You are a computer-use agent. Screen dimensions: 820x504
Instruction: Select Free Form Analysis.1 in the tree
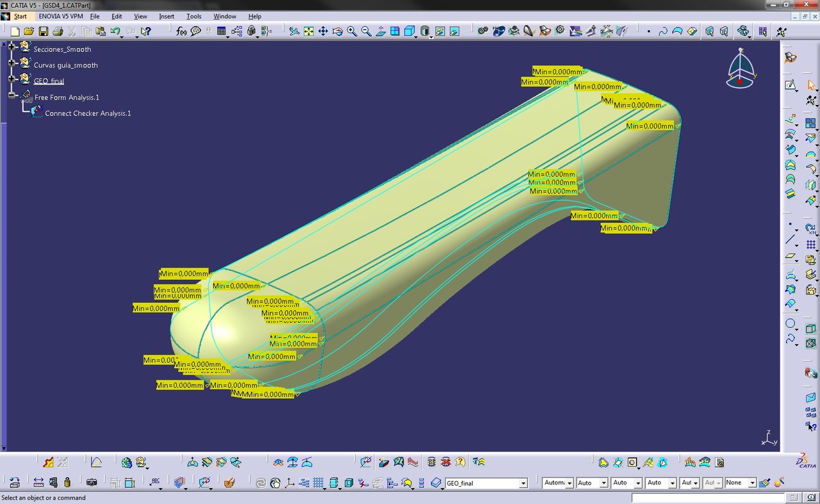pyautogui.click(x=67, y=97)
